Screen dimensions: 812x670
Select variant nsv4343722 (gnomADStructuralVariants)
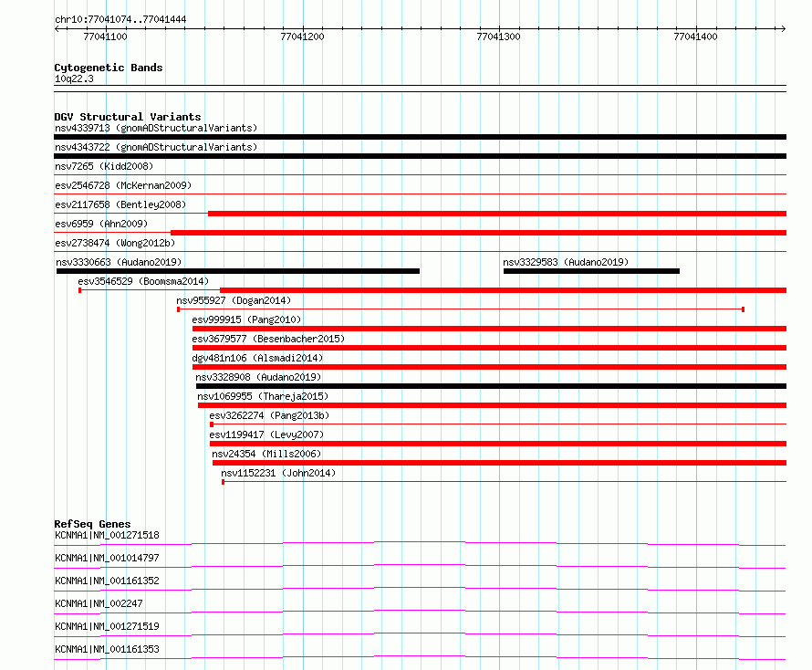(156, 147)
